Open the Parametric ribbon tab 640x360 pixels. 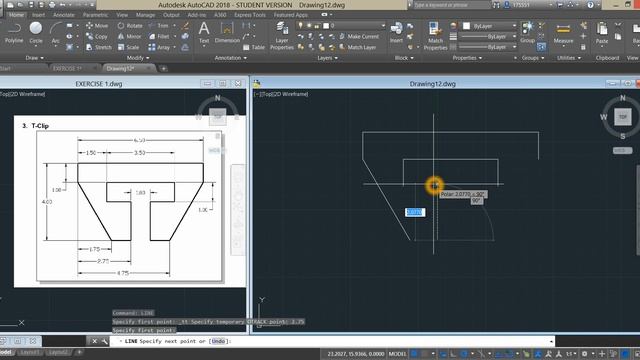tap(95, 15)
